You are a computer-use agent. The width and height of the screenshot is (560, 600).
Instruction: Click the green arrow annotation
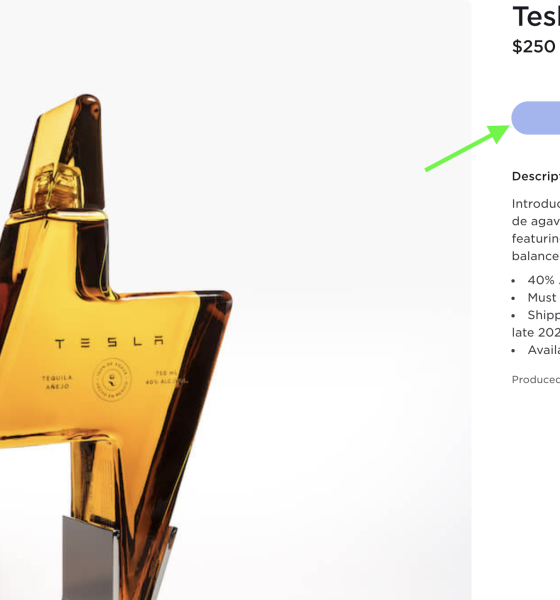[x=467, y=148]
